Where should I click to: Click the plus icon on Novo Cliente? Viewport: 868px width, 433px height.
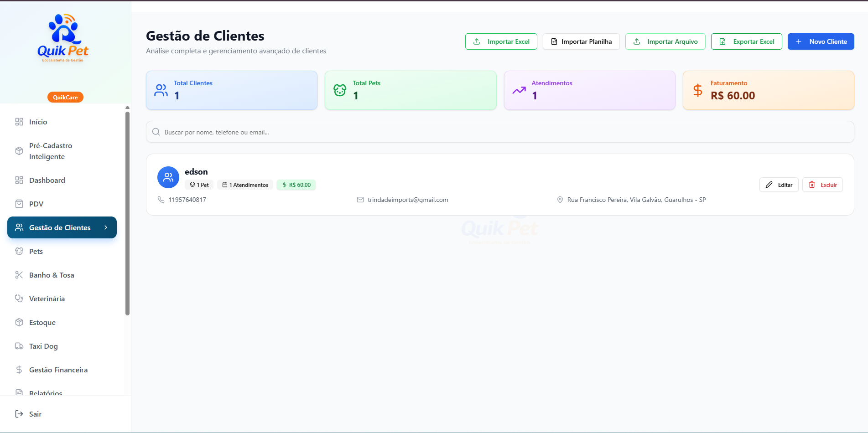point(799,41)
